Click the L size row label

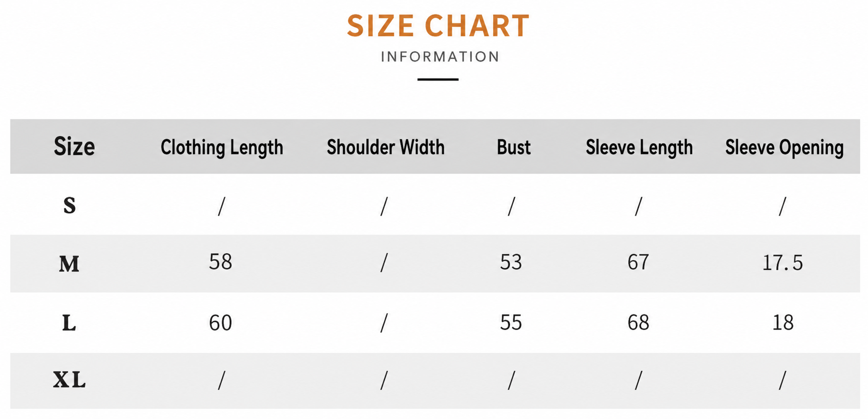(x=69, y=323)
